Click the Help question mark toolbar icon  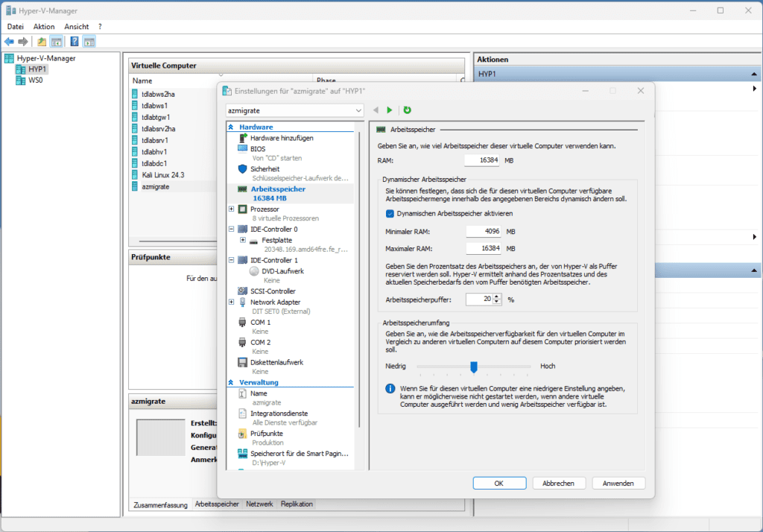pos(75,42)
